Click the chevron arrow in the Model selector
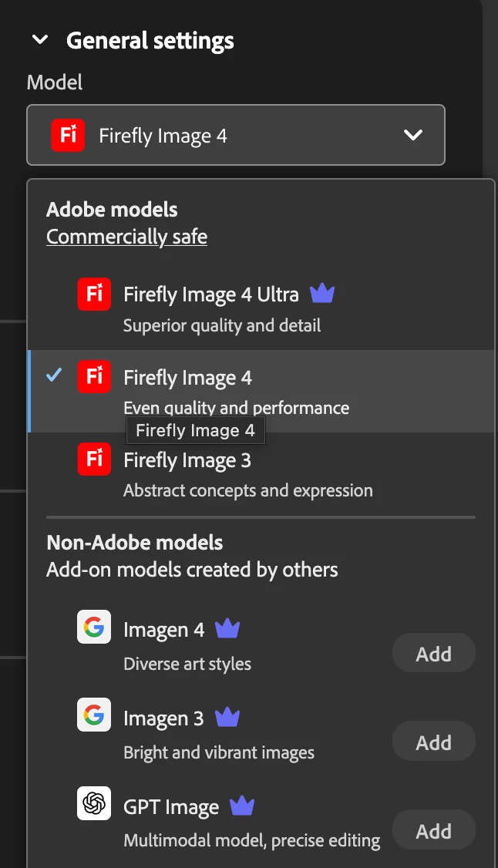 click(413, 136)
